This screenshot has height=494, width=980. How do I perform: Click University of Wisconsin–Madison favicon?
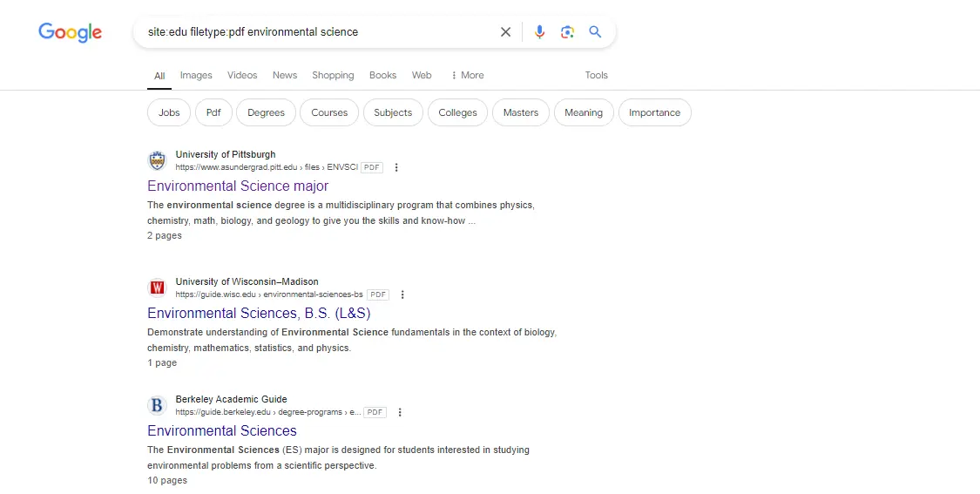pos(157,288)
